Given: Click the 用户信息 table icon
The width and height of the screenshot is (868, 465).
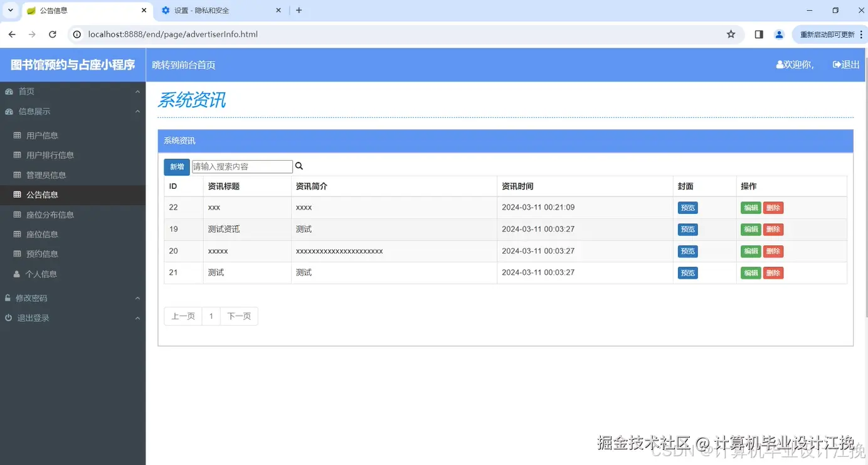Looking at the screenshot, I should click(18, 135).
